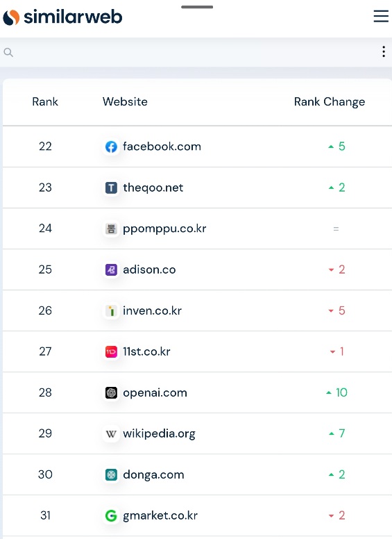Click the 11st red favicon
The height and width of the screenshot is (539, 392).
[111, 351]
